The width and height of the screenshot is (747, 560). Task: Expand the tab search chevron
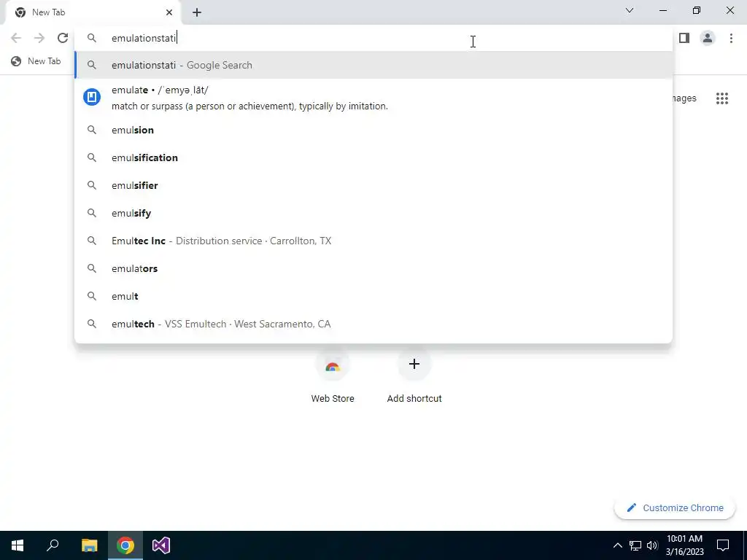point(630,10)
